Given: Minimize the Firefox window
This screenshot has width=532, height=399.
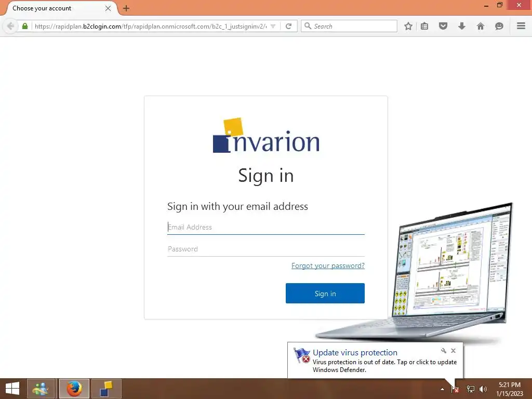Looking at the screenshot, I should coord(486,5).
